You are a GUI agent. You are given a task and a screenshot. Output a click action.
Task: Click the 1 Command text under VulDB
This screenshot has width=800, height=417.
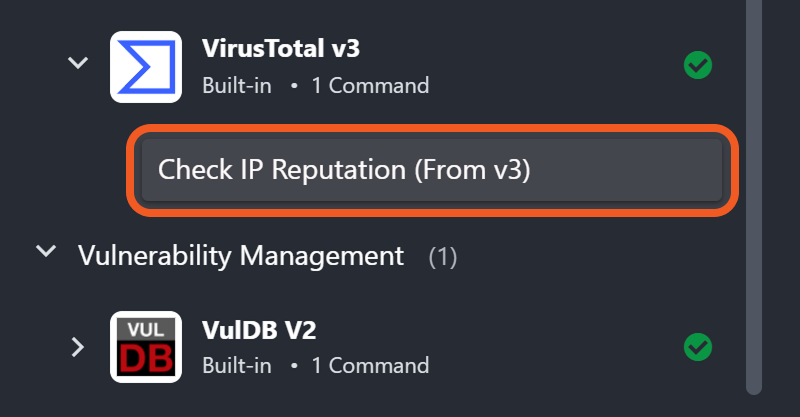370,366
